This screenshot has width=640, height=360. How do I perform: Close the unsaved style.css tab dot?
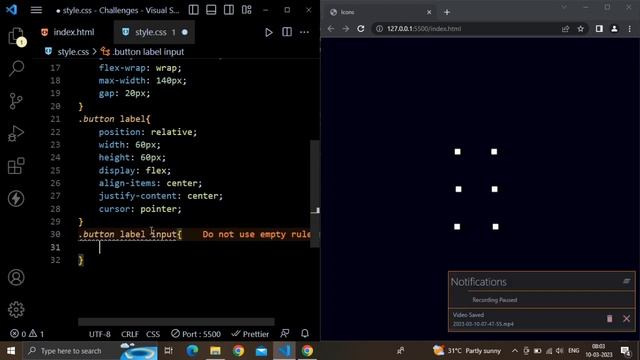point(184,32)
